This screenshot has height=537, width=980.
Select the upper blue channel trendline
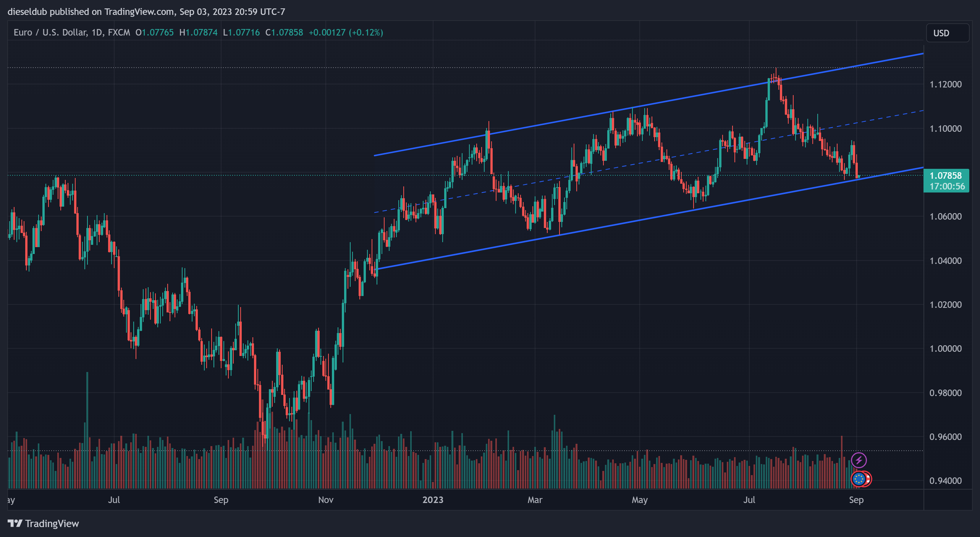pos(649,104)
